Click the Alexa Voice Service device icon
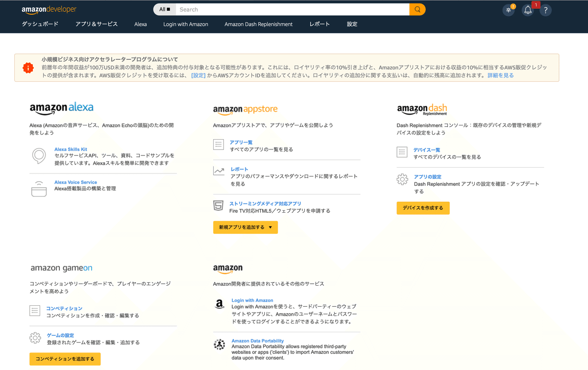This screenshot has height=370, width=588. pos(39,189)
